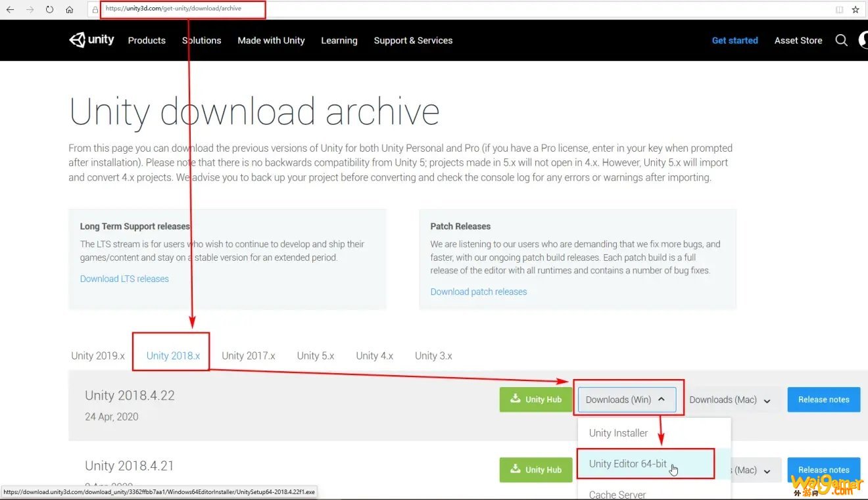
Task: Go to Asset Store
Action: coord(798,40)
